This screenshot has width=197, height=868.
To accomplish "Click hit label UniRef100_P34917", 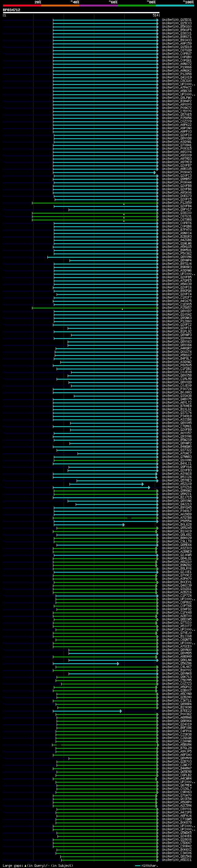I will 176,511.
